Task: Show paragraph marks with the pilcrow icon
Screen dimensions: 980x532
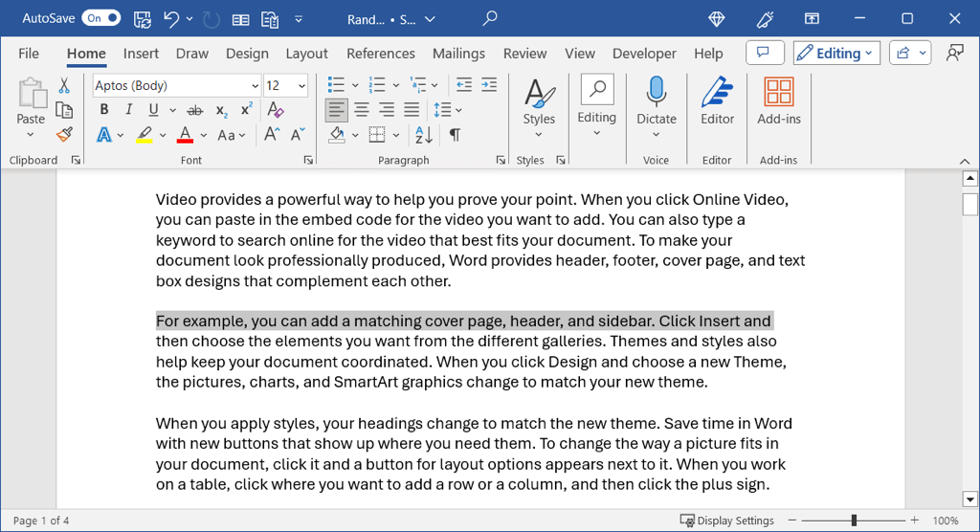Action: click(x=455, y=135)
